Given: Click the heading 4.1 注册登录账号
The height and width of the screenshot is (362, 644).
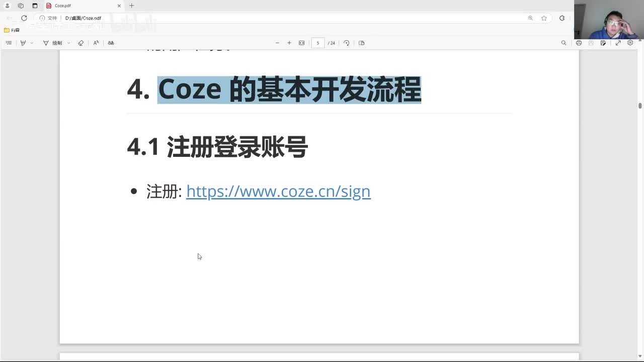Looking at the screenshot, I should 217,147.
